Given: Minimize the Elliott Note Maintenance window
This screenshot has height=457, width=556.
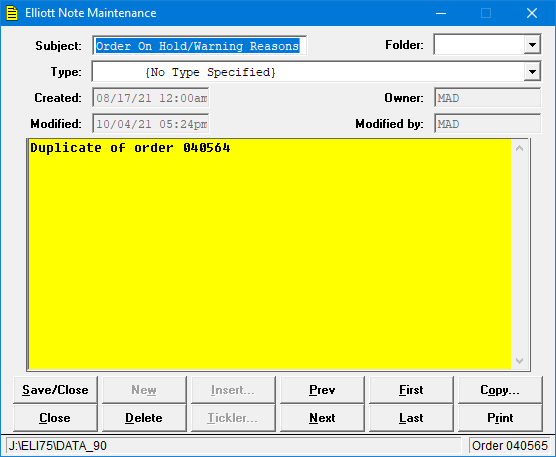Looking at the screenshot, I should pos(441,13).
